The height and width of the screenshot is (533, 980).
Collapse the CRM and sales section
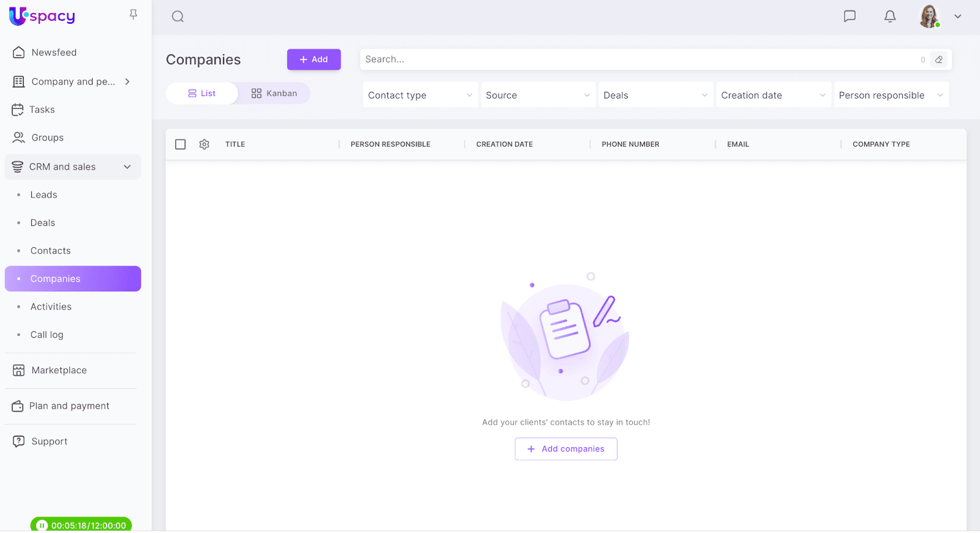[x=127, y=167]
